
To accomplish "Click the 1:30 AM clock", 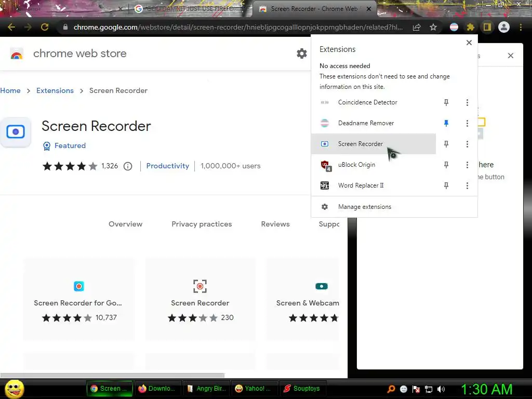I will (x=486, y=389).
